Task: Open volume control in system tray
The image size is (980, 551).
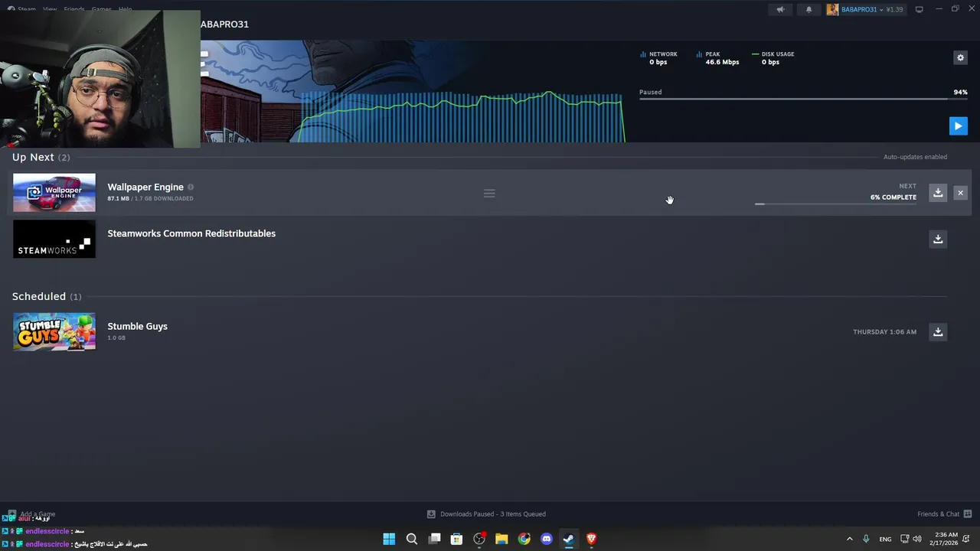Action: coord(917,539)
